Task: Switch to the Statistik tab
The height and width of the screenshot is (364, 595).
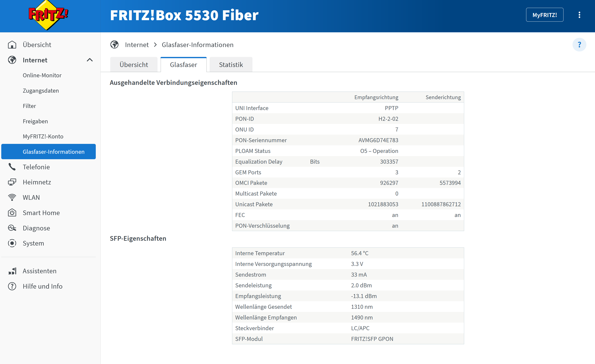Action: point(231,64)
